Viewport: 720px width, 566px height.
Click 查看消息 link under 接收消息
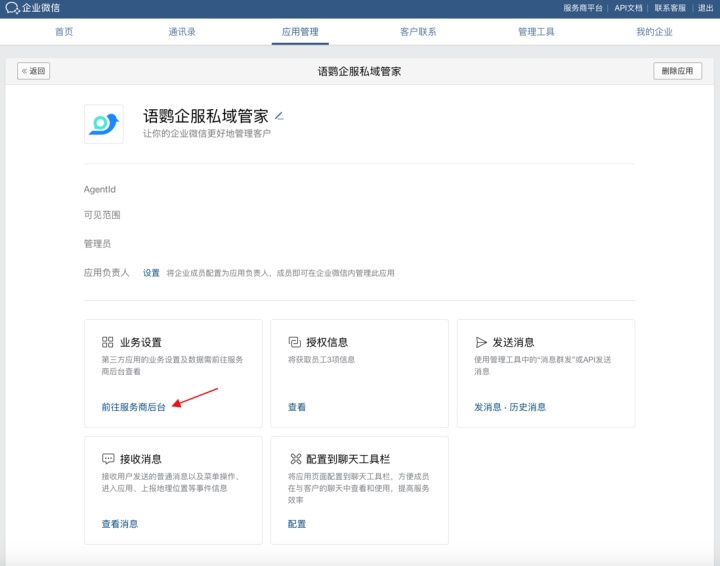click(119, 523)
